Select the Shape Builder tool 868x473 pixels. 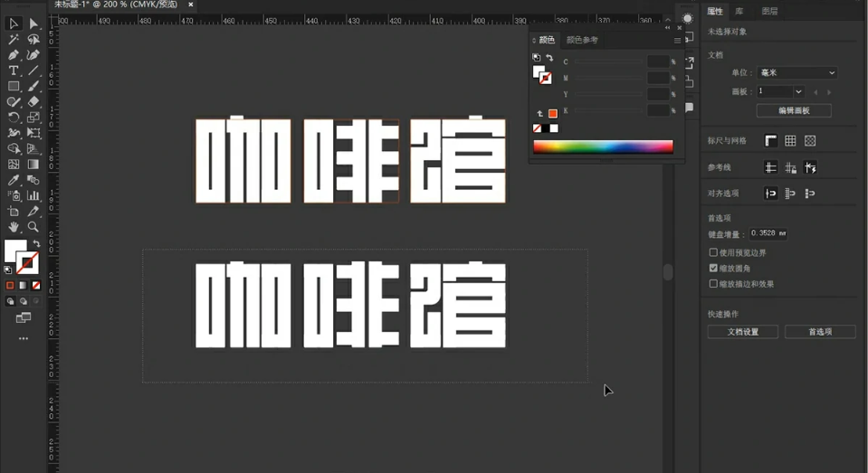tap(14, 149)
